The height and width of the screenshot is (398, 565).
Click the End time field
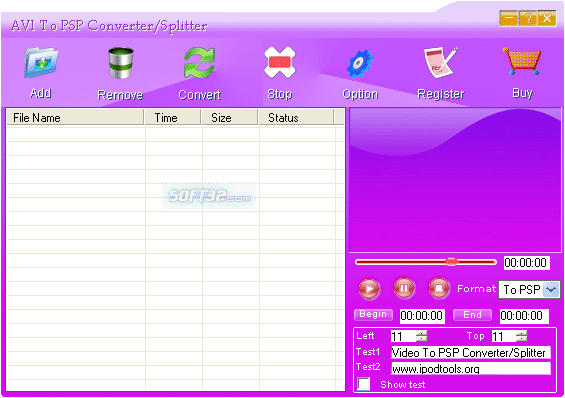click(524, 316)
